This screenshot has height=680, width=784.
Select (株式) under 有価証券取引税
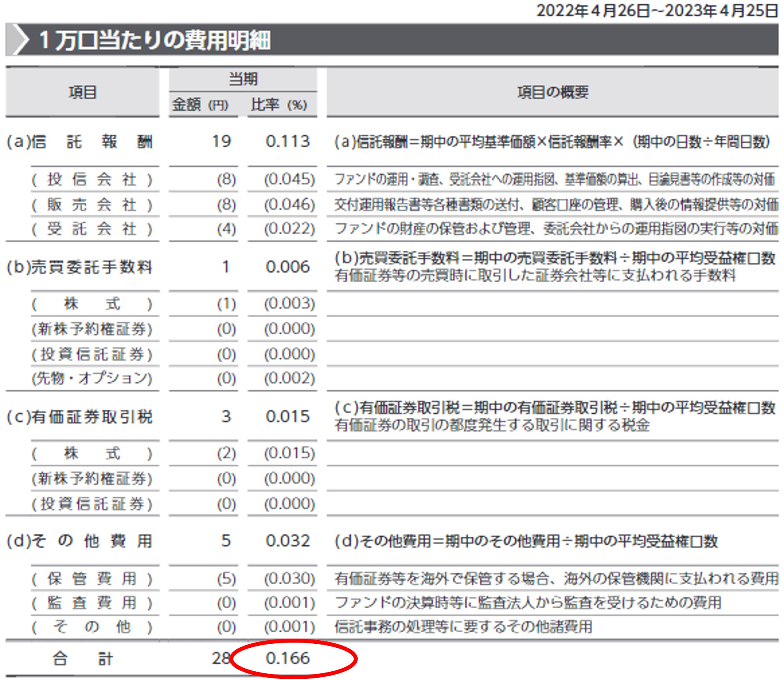point(92,454)
